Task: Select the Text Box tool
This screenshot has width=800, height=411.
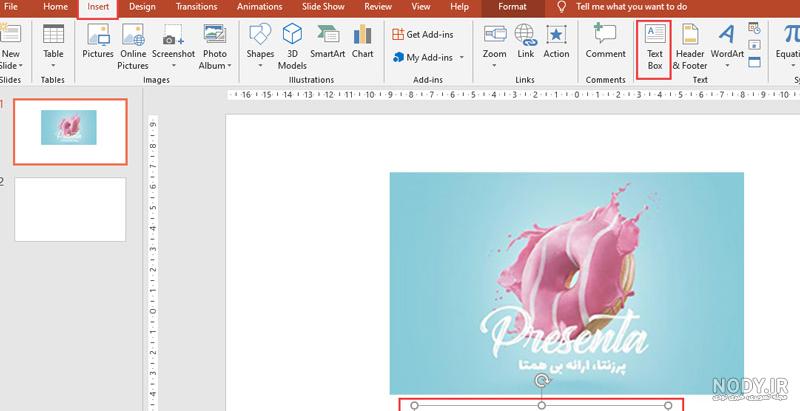Action: click(x=654, y=49)
